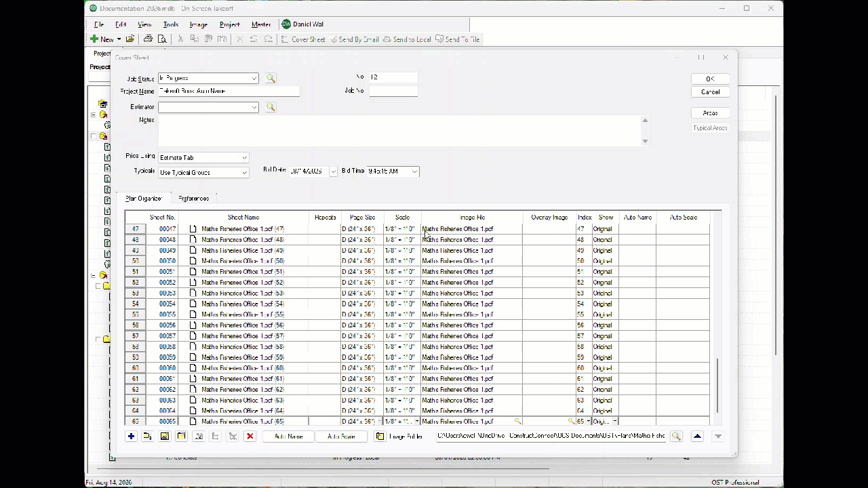Screen dimensions: 868x488
Task: Expand the Job Status dropdown
Action: pos(254,79)
